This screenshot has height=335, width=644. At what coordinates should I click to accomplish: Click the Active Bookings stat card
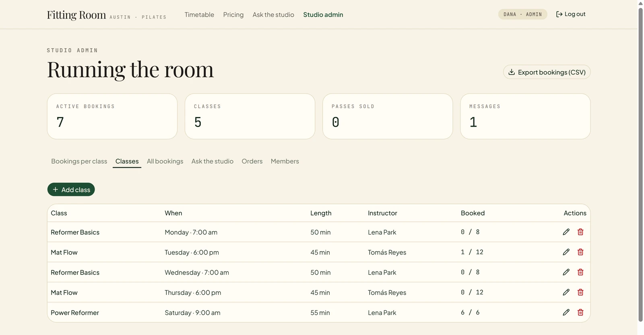tap(112, 117)
